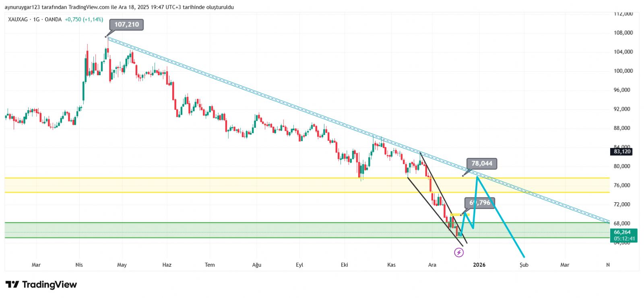Click the TradingView logo icon

(x=12, y=285)
